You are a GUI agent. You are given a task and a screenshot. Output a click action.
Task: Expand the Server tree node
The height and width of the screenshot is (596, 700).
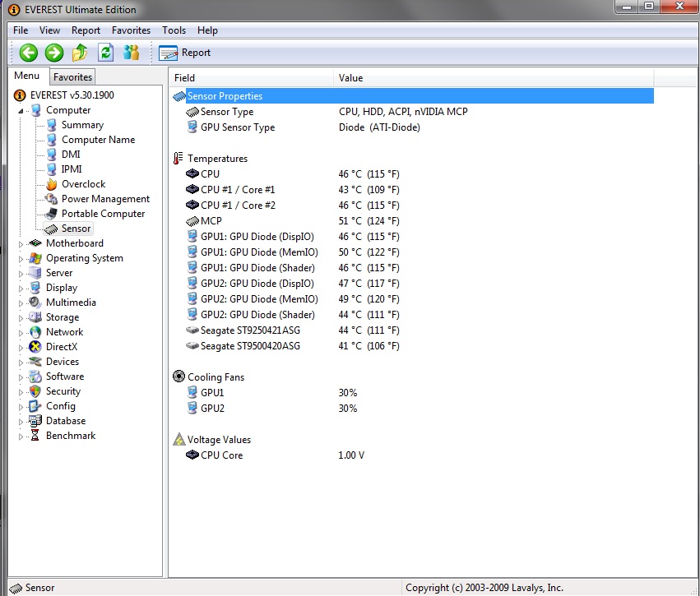coord(21,274)
